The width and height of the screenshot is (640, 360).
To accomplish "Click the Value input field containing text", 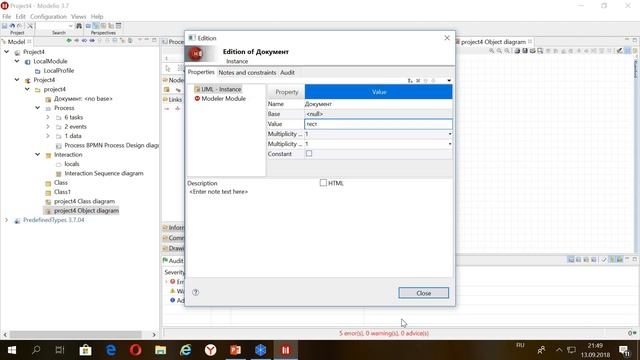I will click(378, 124).
